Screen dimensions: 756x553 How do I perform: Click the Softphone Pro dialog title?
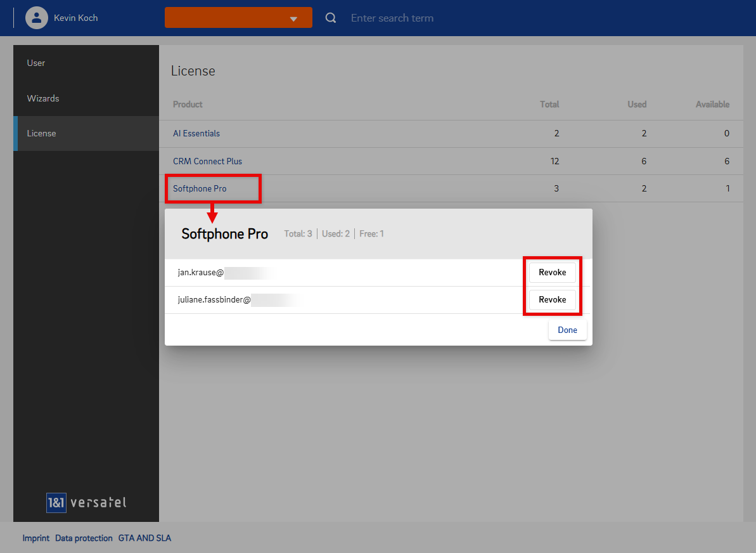tap(225, 233)
